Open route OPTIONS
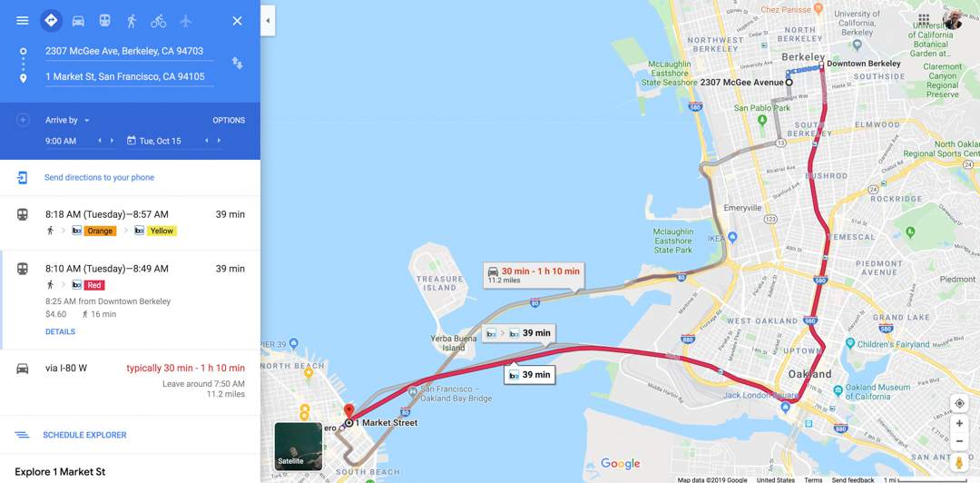The height and width of the screenshot is (483, 980). (x=229, y=120)
